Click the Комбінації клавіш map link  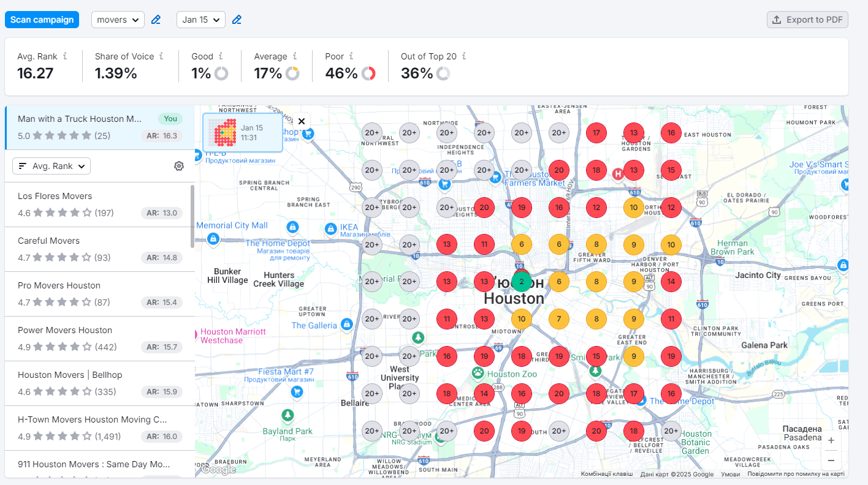click(x=607, y=474)
